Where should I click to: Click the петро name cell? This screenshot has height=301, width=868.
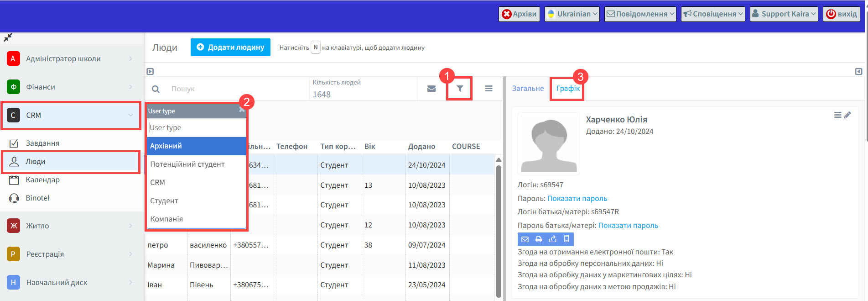[158, 245]
